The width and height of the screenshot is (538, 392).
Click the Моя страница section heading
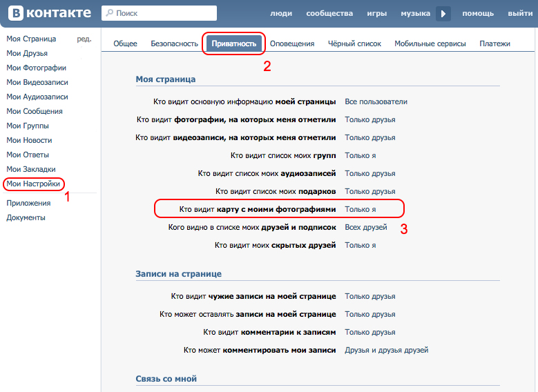click(x=166, y=79)
